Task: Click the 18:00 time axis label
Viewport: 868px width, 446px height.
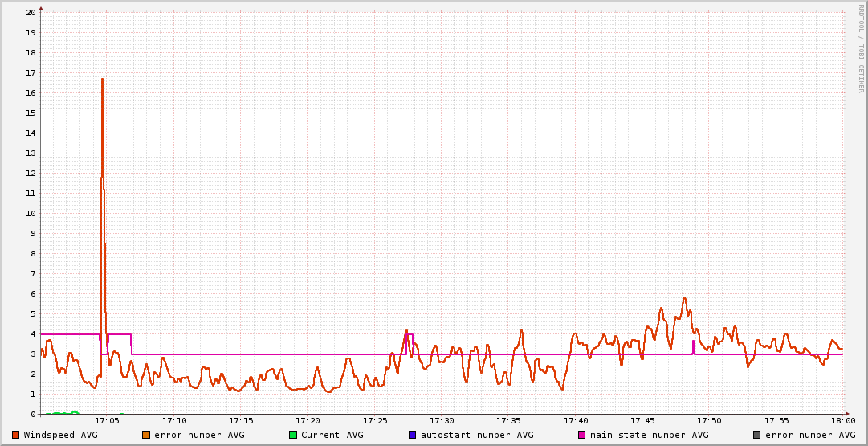Action: point(842,420)
